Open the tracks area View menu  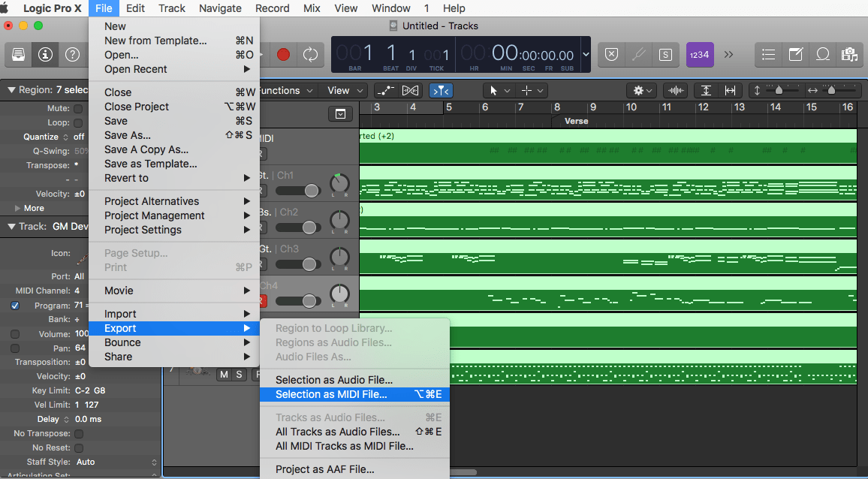[345, 90]
